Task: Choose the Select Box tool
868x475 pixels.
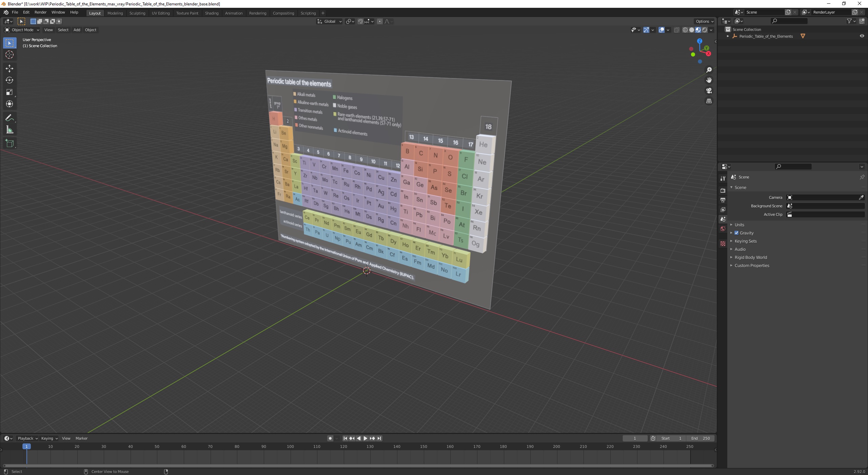Action: point(9,43)
